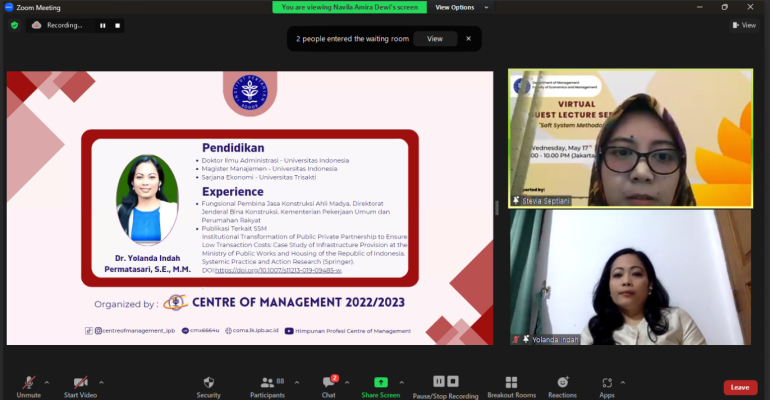Screen dimensions: 770x400
Task: Open audio options arrow beside Unmute
Action: [47, 382]
